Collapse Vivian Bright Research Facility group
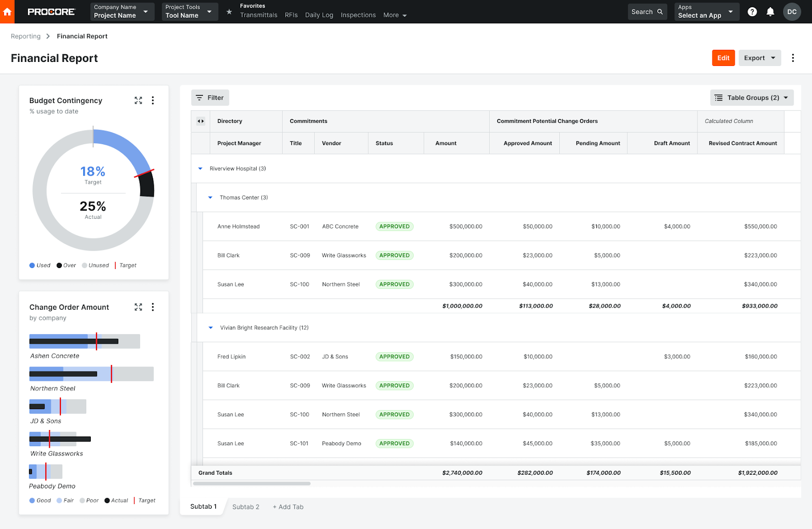The image size is (812, 529). tap(211, 328)
